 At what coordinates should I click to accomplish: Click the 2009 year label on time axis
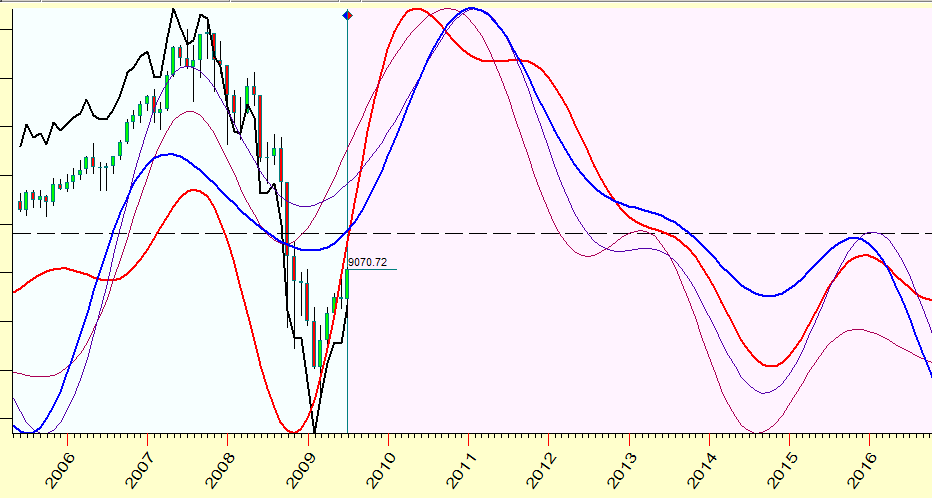(x=301, y=469)
